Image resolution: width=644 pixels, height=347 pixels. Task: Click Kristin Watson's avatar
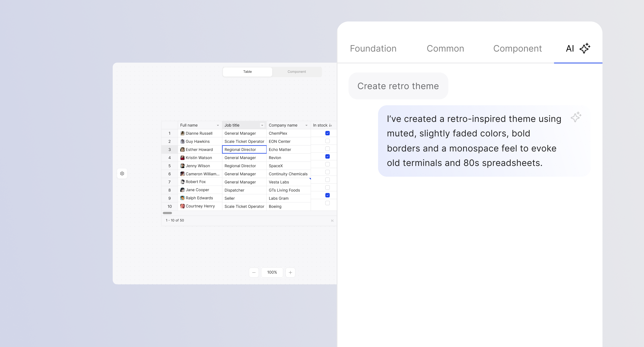click(x=182, y=158)
